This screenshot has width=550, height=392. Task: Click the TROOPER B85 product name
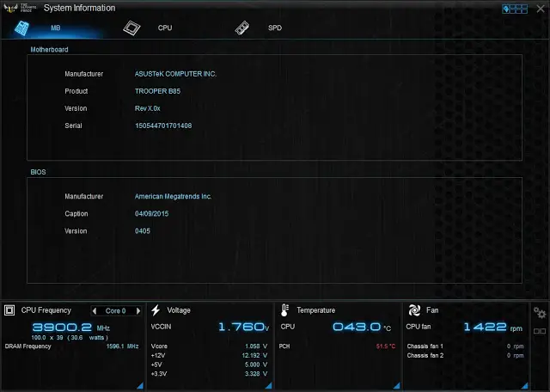(x=157, y=91)
